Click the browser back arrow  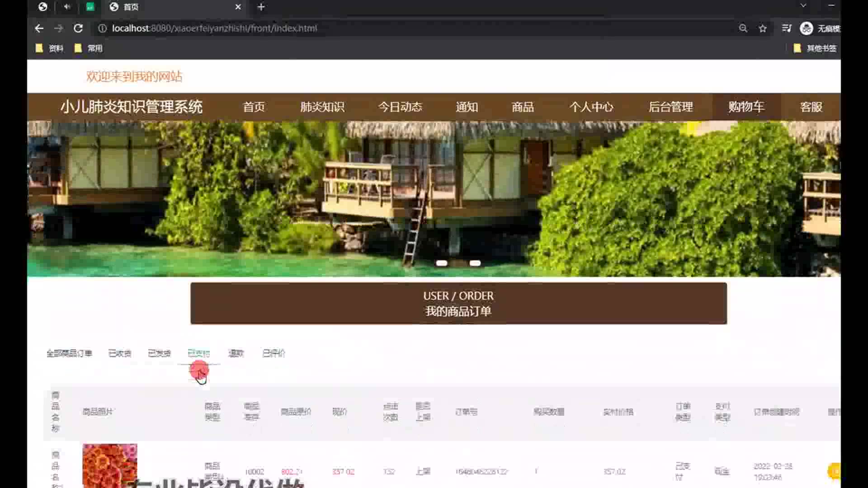coord(39,28)
